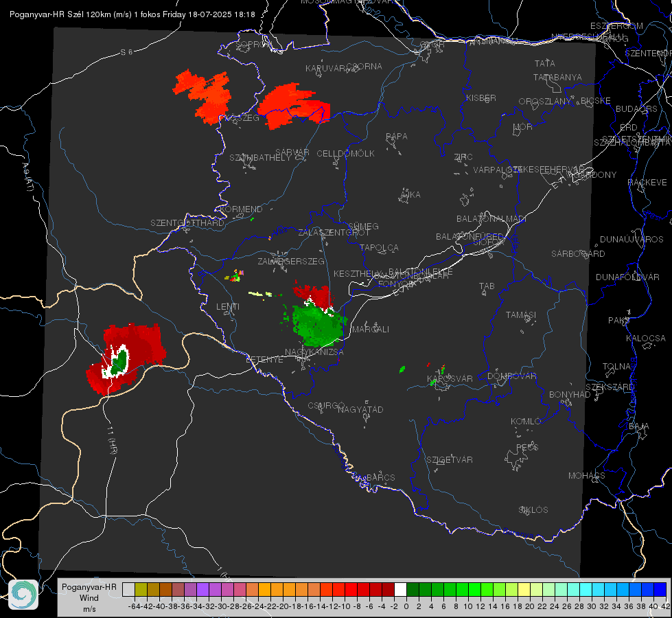Image resolution: width=672 pixels, height=618 pixels.
Task: Click the ZIRC label
Action: click(x=463, y=157)
